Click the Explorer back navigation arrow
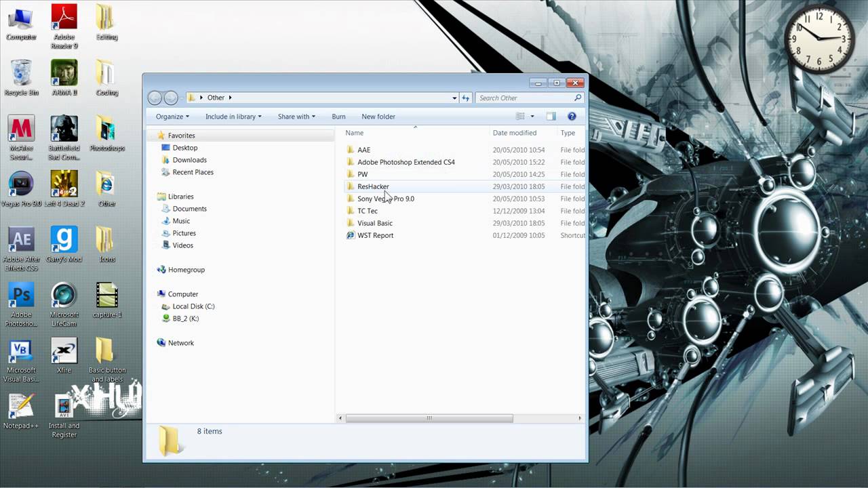This screenshot has height=488, width=868. click(155, 98)
